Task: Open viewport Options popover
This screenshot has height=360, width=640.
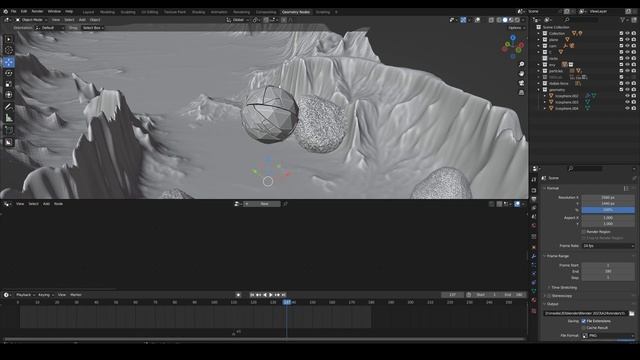Action: coord(516,28)
